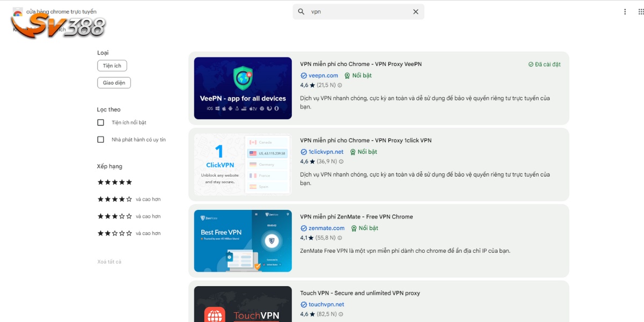
Task: Open VPN Proxy 1click VPN title
Action: pyautogui.click(x=365, y=141)
